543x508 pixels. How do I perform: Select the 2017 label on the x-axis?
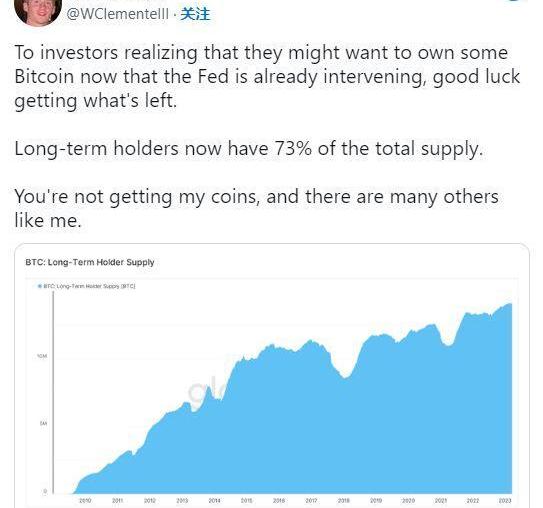[311, 500]
